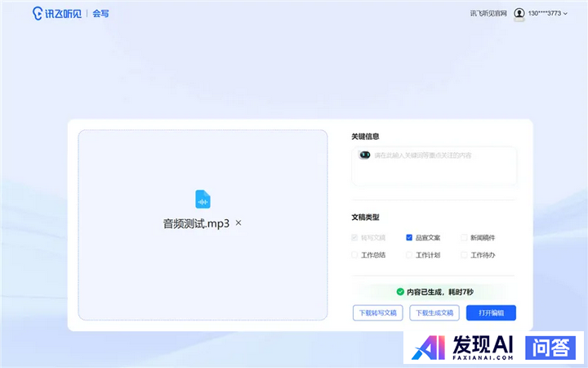Enable the 新闻稿件 checkbox

[464, 237]
